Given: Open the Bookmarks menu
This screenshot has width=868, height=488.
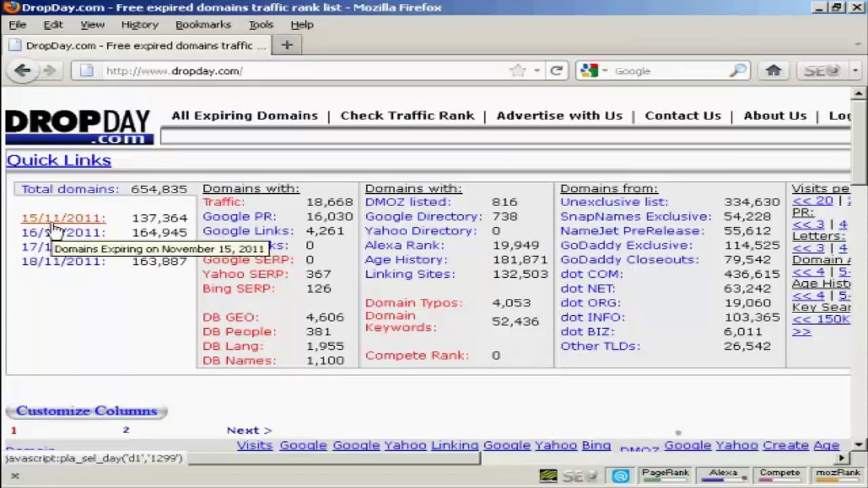Looking at the screenshot, I should click(x=203, y=24).
